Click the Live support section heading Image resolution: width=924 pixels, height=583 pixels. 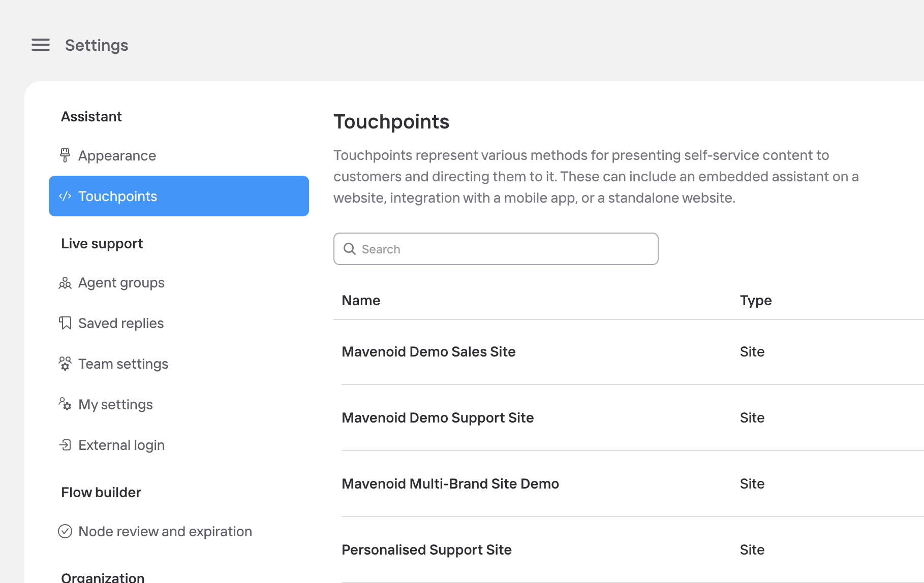point(102,244)
